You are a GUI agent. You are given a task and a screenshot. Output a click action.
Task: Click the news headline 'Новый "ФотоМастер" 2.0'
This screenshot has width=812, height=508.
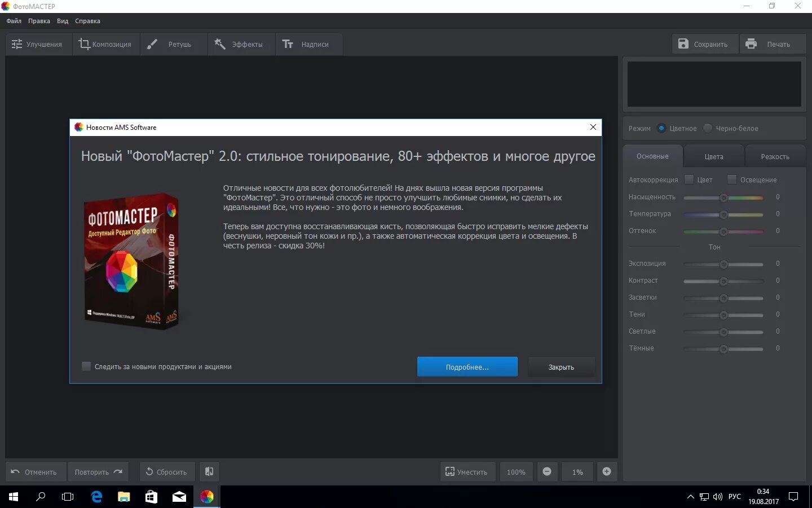(338, 156)
